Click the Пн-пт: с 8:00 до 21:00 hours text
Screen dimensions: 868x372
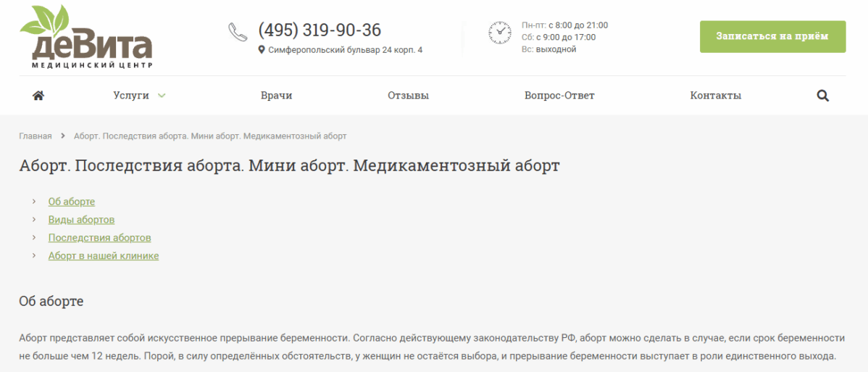(x=564, y=25)
